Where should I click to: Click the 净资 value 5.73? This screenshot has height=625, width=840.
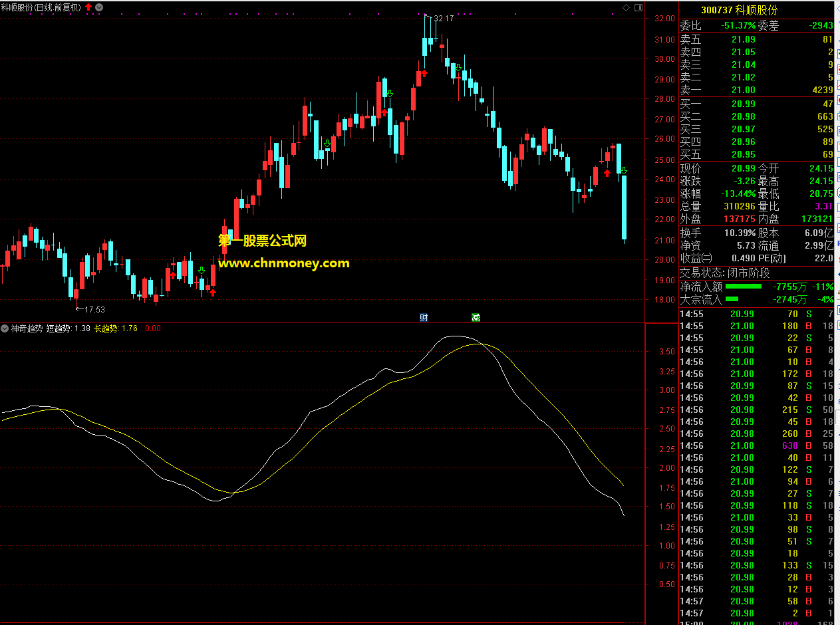click(x=746, y=245)
